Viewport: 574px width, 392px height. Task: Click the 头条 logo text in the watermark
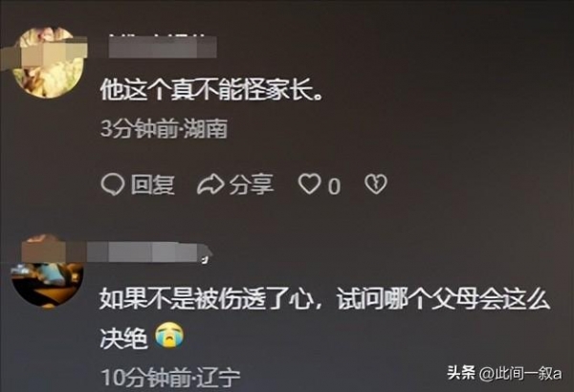point(461,373)
